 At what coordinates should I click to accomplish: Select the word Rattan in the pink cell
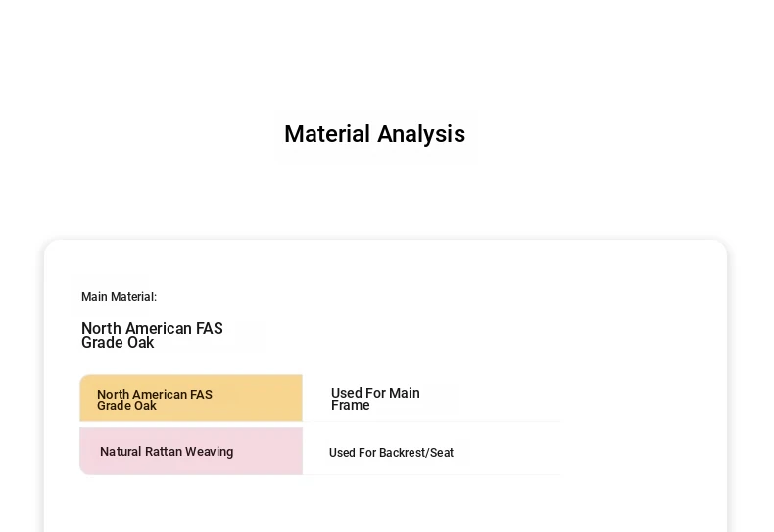click(163, 452)
